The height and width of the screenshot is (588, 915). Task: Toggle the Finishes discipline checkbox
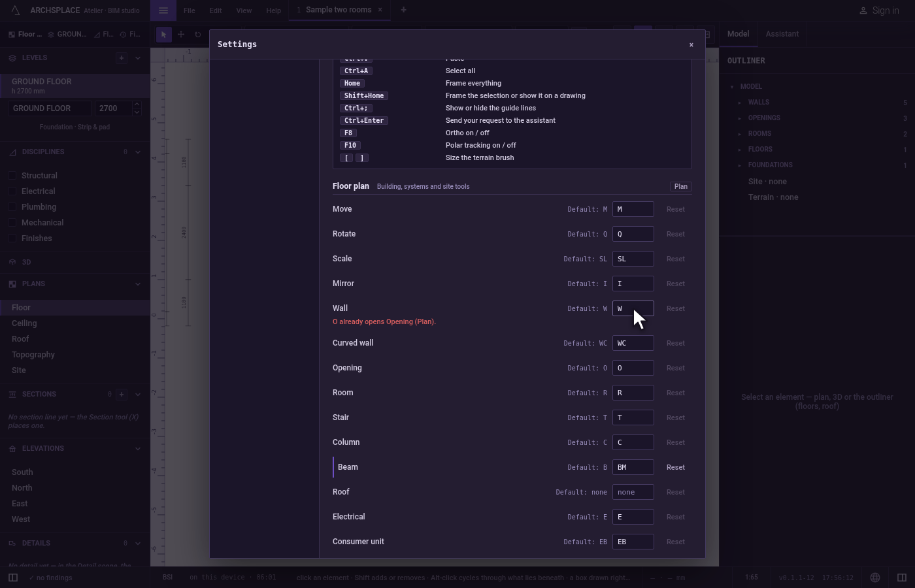point(12,238)
